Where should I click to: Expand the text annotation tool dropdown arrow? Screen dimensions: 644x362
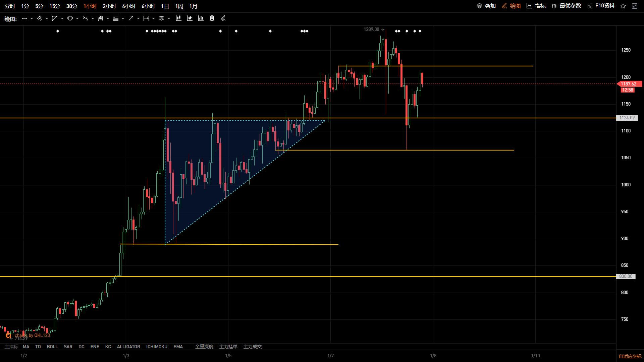click(169, 18)
